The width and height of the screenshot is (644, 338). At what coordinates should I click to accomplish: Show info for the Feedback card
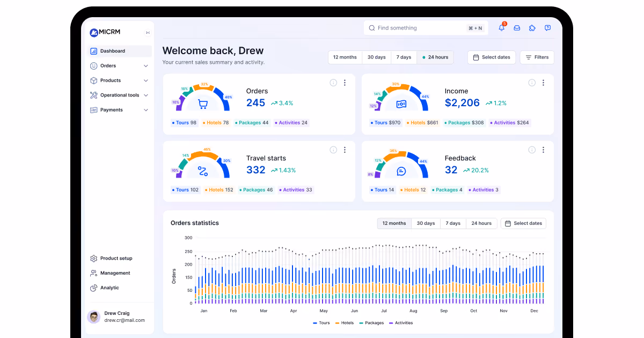[532, 150]
